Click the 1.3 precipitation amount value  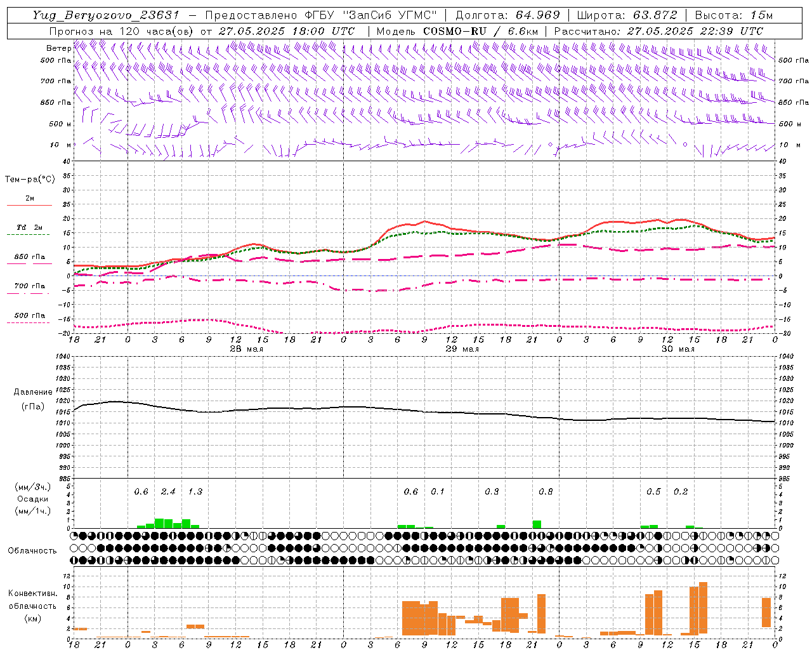195,491
